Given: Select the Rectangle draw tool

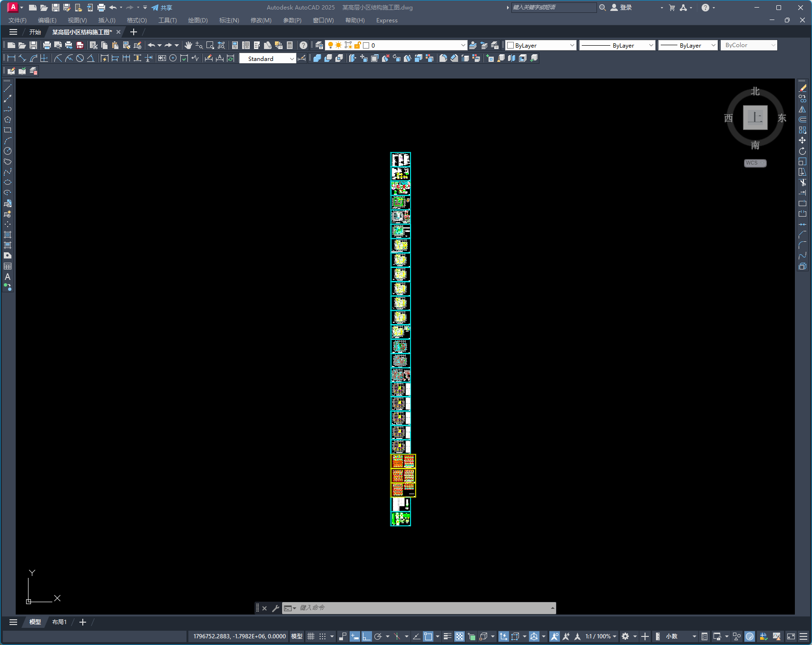Looking at the screenshot, I should click(x=8, y=130).
